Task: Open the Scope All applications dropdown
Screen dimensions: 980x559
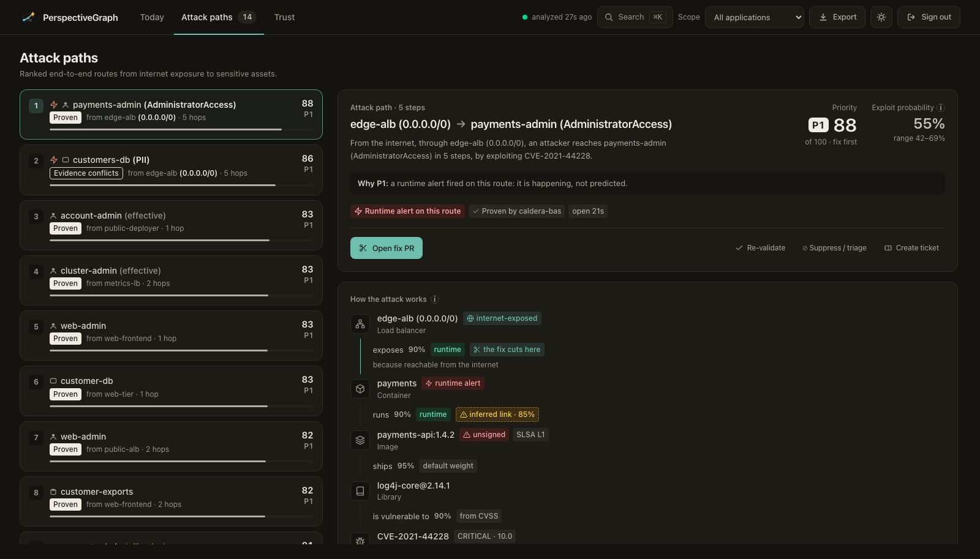Action: 755,17
